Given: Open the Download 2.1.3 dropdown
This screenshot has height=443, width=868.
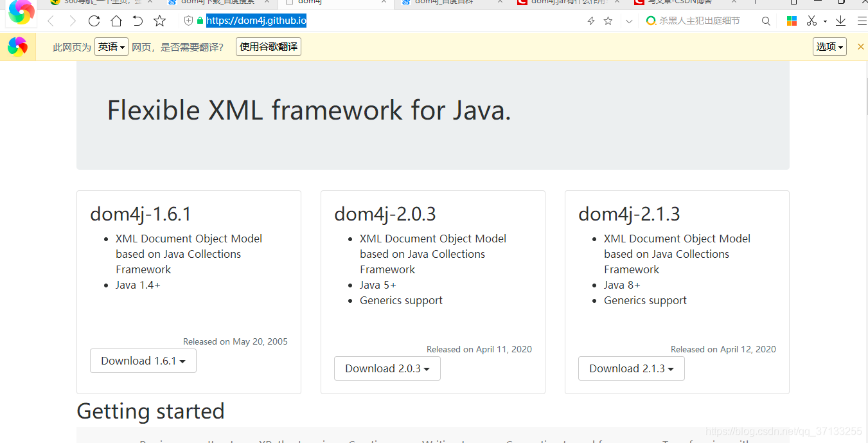Looking at the screenshot, I should tap(632, 368).
